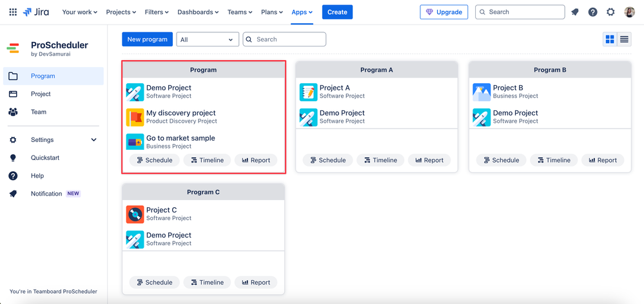Select Project C name text
The width and height of the screenshot is (644, 304).
(x=161, y=210)
